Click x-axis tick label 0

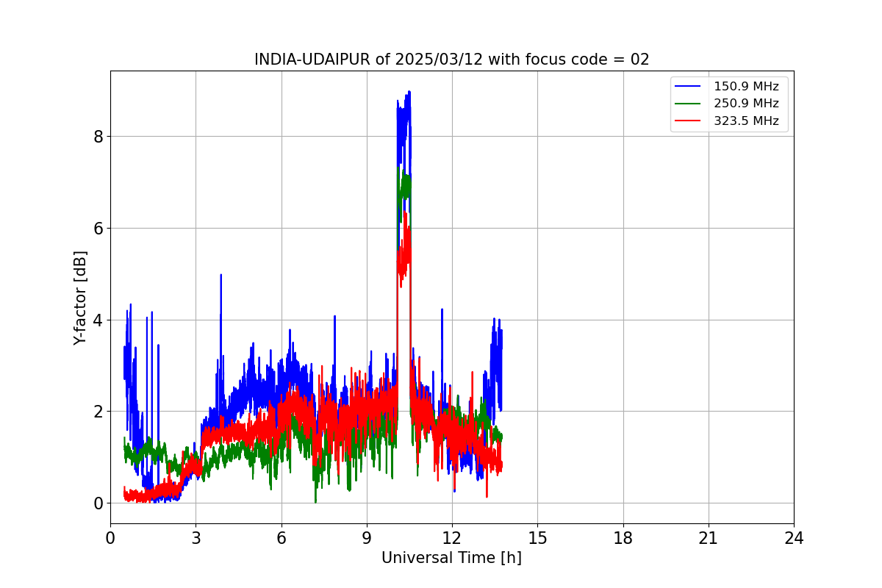[x=110, y=538]
